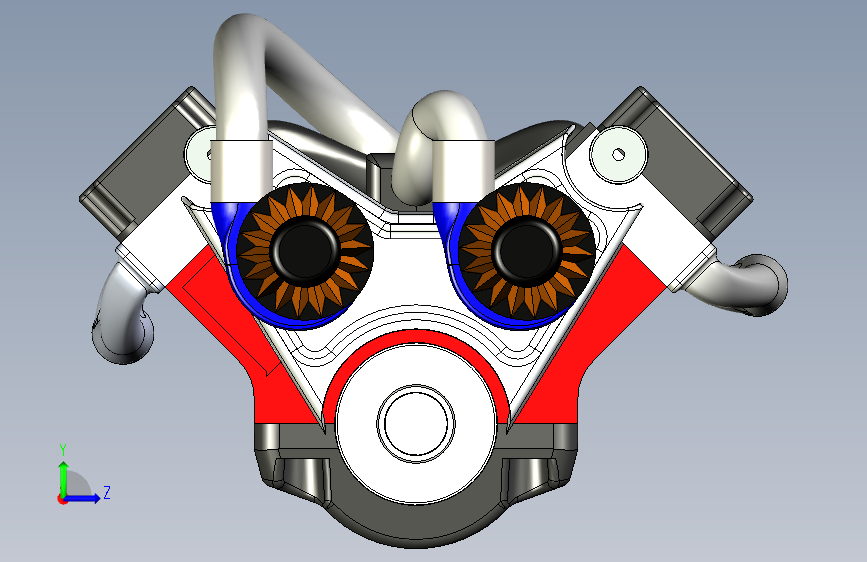Select the white collar on the right pipe

pyautogui.click(x=463, y=170)
